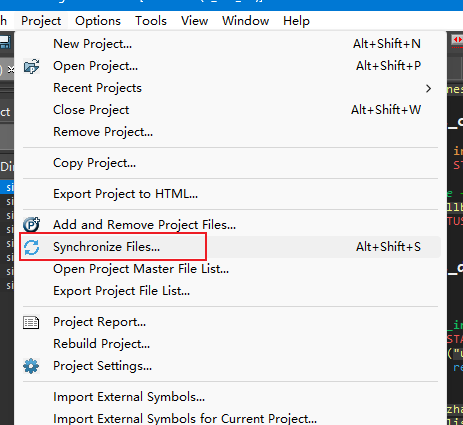
Task: Click the save disk icon in toolbar
Action: pos(5,42)
